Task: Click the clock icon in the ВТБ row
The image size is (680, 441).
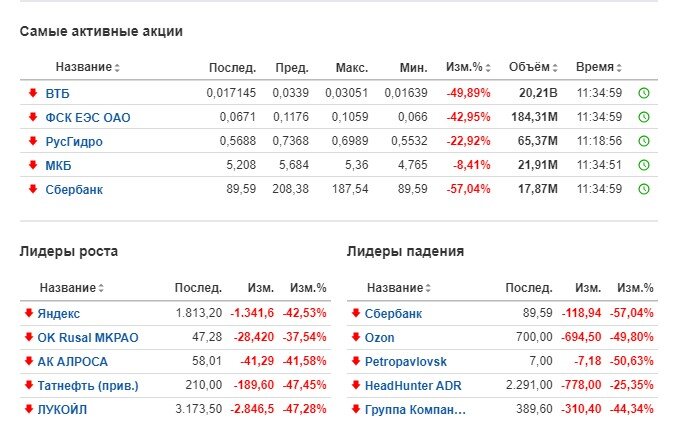Action: coord(644,93)
